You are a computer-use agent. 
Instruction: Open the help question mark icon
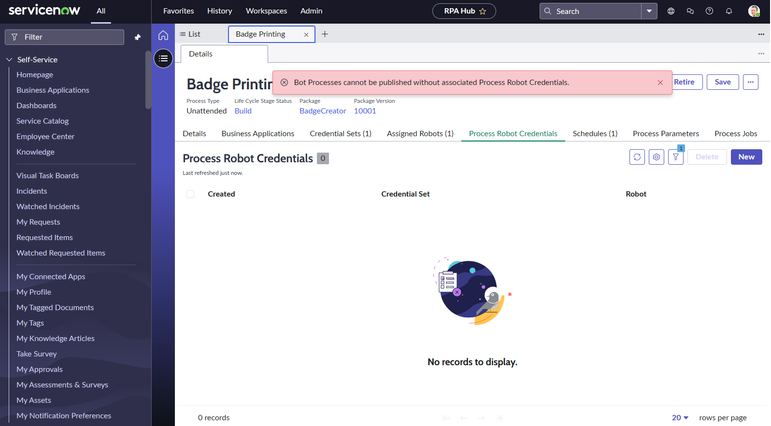point(709,11)
